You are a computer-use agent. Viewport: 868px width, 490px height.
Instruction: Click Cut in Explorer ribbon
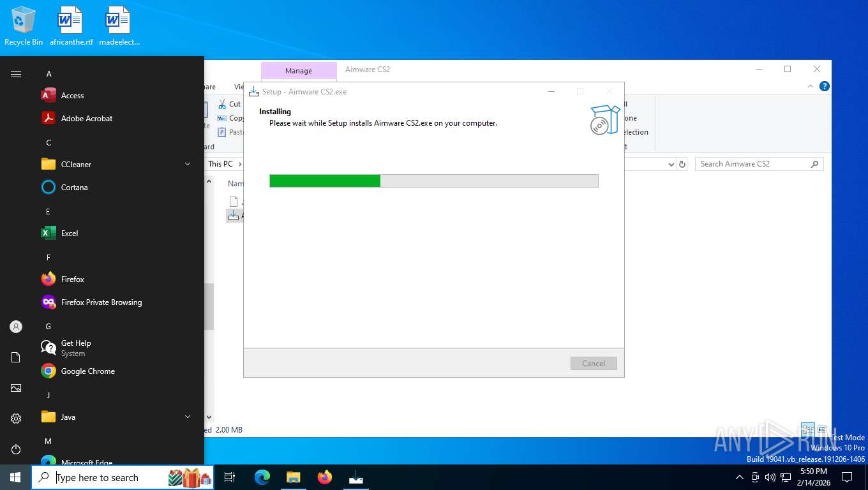pos(230,104)
